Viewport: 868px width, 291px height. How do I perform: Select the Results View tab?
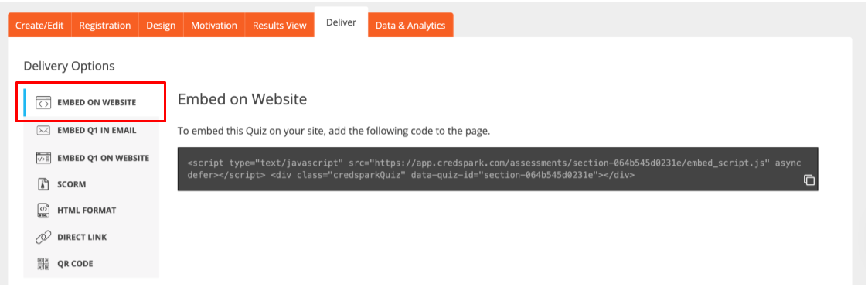pos(280,26)
